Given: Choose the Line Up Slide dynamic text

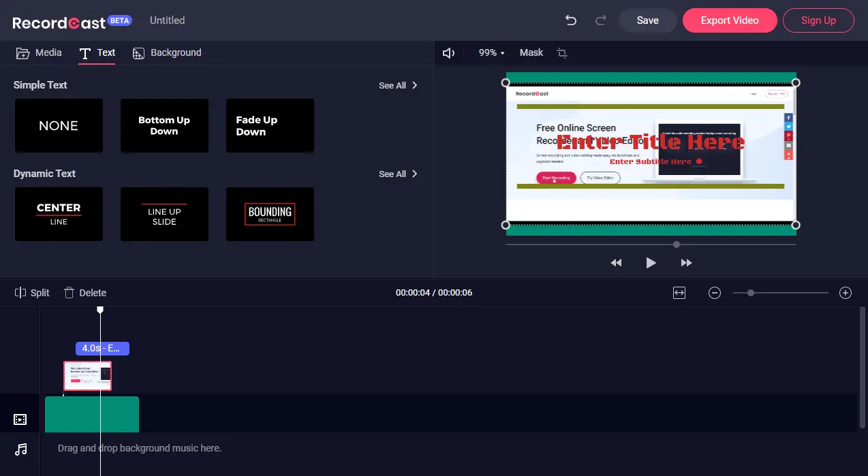Looking at the screenshot, I should pos(164,214).
